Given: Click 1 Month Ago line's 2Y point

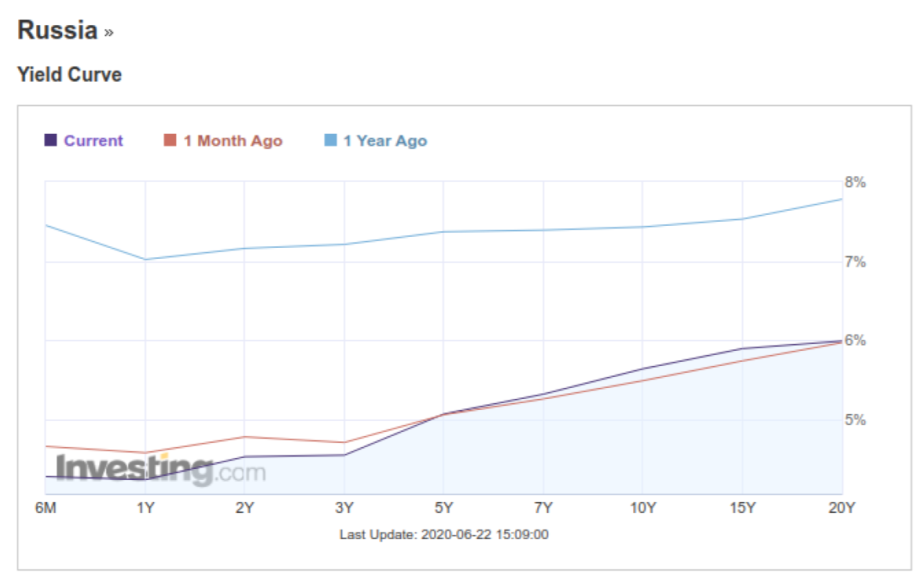Looking at the screenshot, I should point(245,437).
